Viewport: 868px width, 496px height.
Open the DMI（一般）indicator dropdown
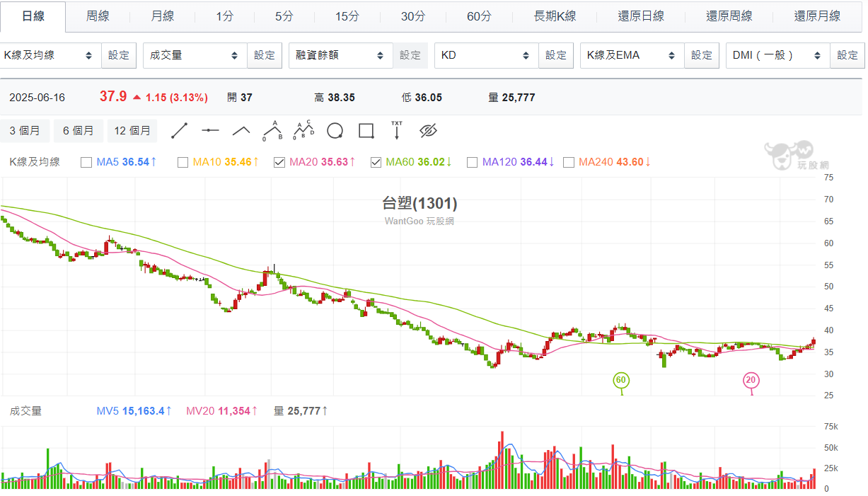pos(777,55)
